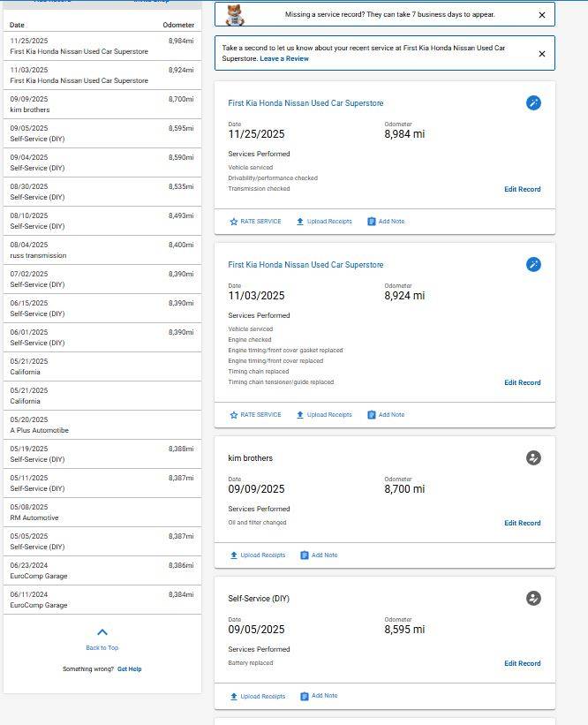Click person icon on Self-Service 09/05/2025 card
Screen dimensions: 588x725
532,599
